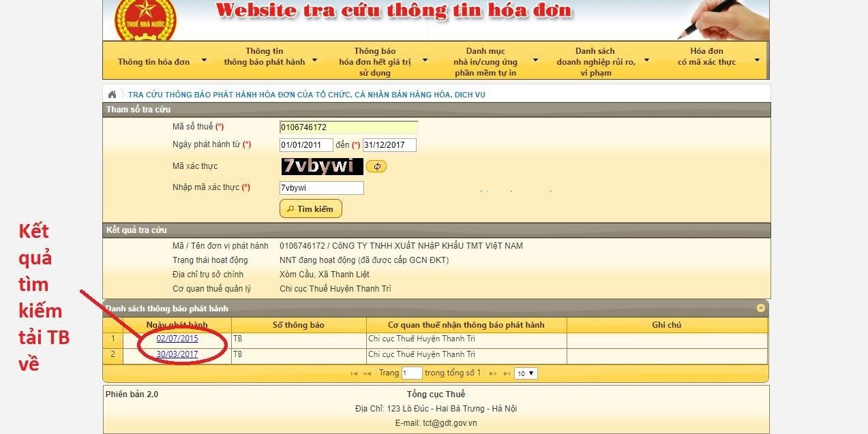Expand the Thông tin hóa đơn menu arrow
Screen dimensions: 868x434
[204, 60]
